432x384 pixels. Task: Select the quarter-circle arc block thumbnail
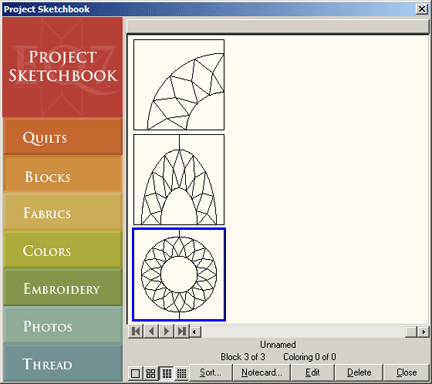click(179, 85)
